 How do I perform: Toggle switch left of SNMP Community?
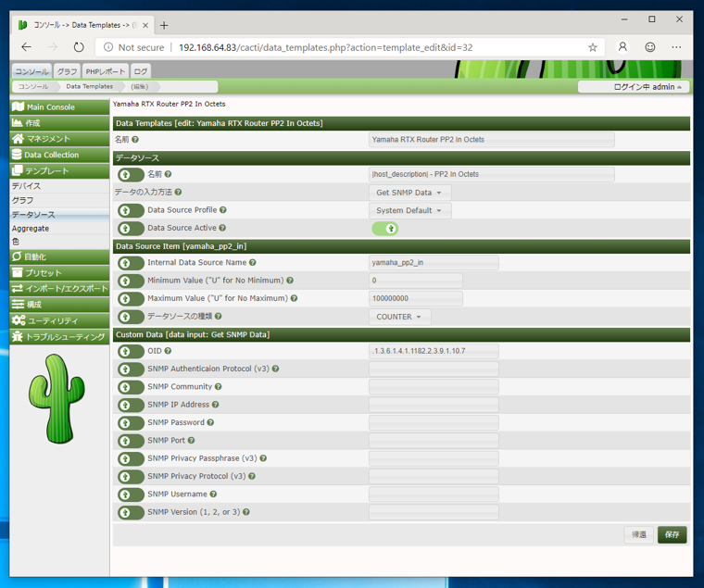click(x=131, y=387)
